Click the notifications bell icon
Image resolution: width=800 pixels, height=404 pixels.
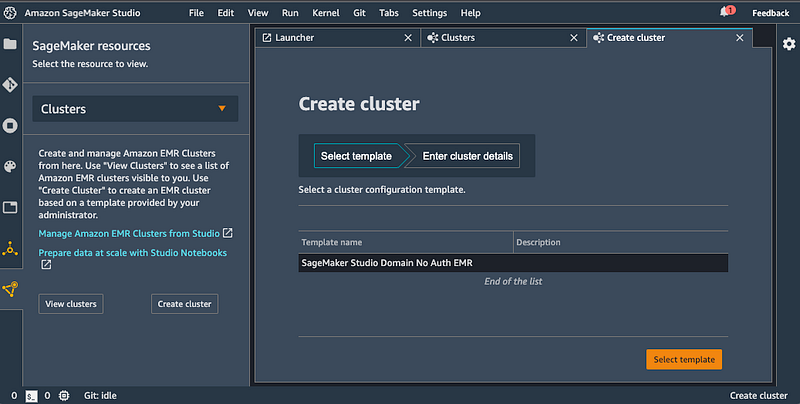725,13
